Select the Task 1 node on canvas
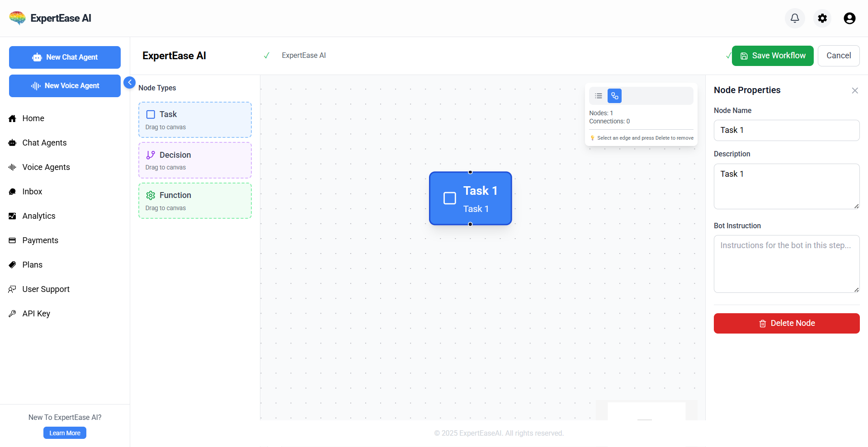The image size is (868, 447). [x=470, y=198]
